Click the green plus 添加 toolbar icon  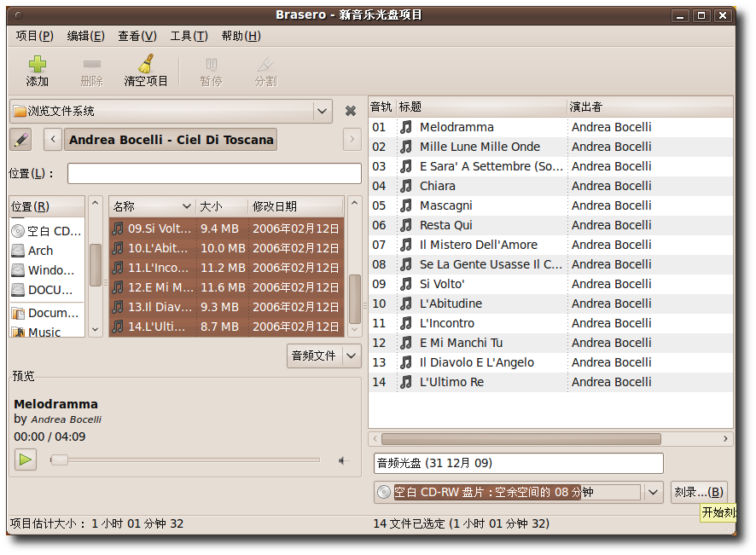(x=37, y=65)
